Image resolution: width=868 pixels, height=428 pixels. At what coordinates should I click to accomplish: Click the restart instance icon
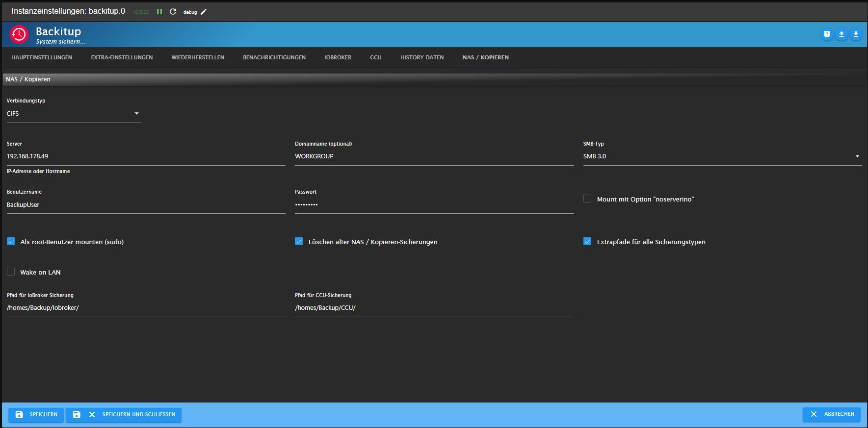point(173,11)
